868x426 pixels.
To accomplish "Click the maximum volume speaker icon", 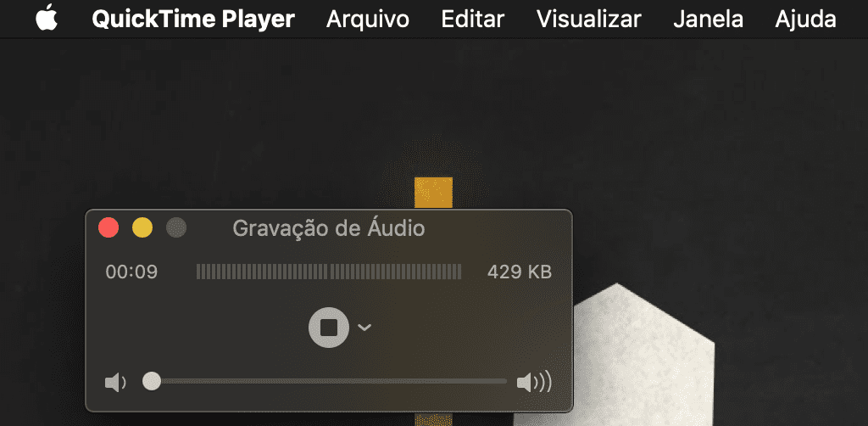I will pos(534,382).
